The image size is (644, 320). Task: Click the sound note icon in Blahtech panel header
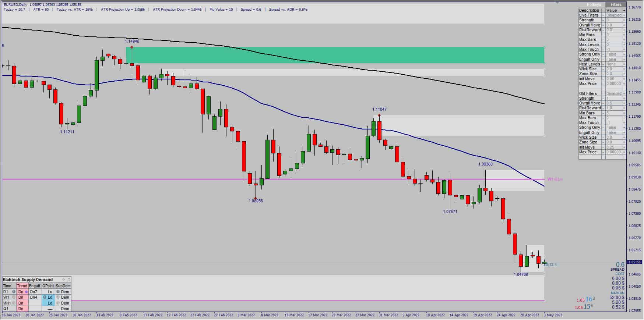coord(68,280)
